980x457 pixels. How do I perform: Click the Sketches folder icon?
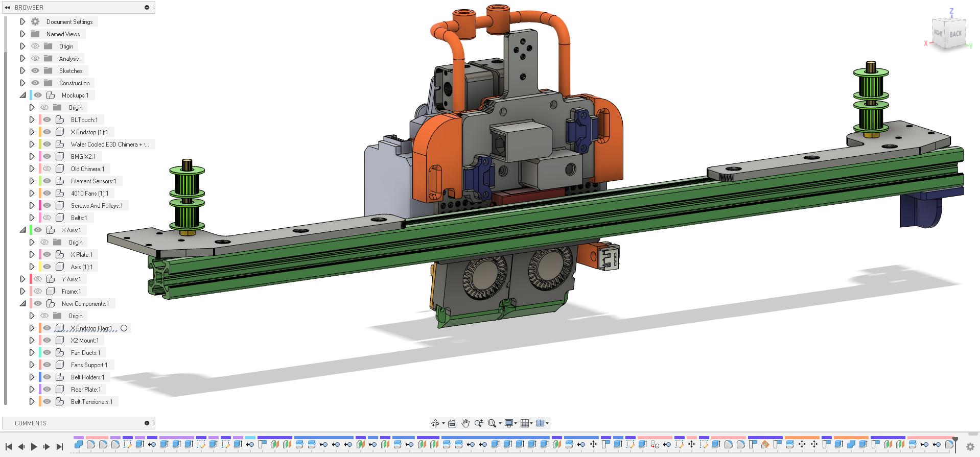[x=48, y=70]
